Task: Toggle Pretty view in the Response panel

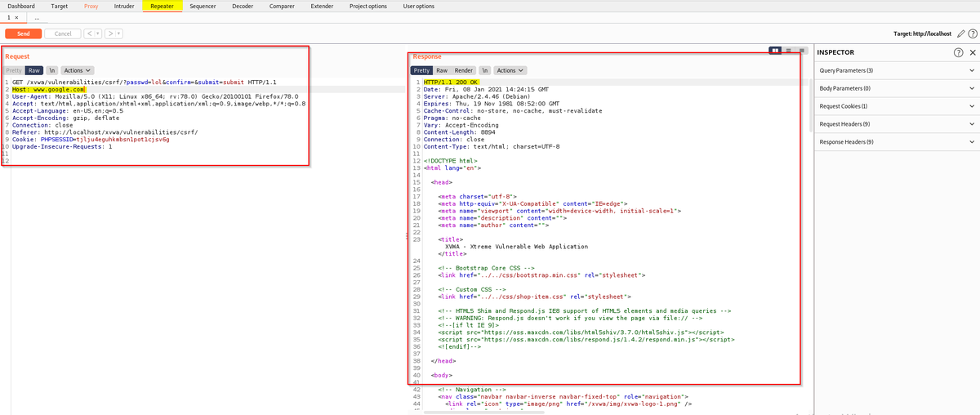Action: click(421, 70)
